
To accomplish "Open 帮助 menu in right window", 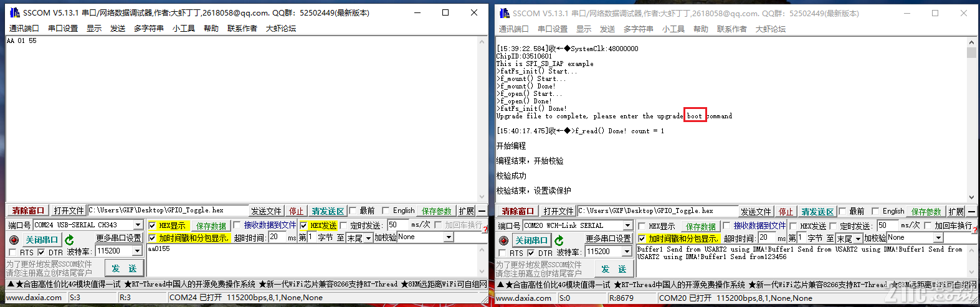I will 701,29.
